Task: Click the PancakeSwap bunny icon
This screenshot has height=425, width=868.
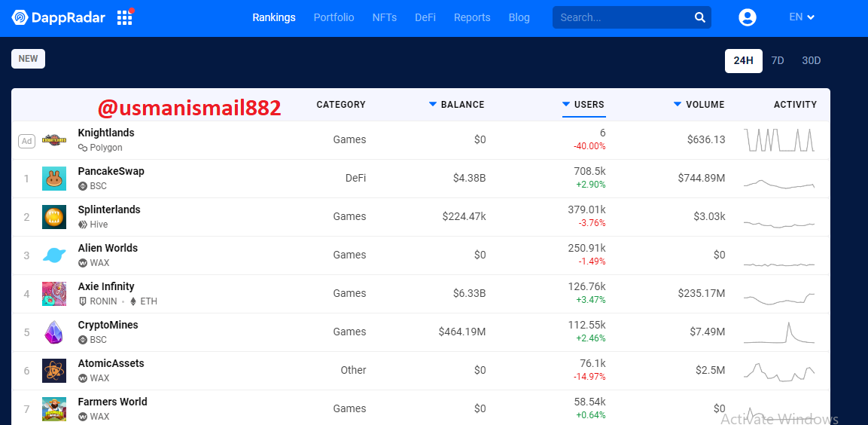Action: pos(54,179)
